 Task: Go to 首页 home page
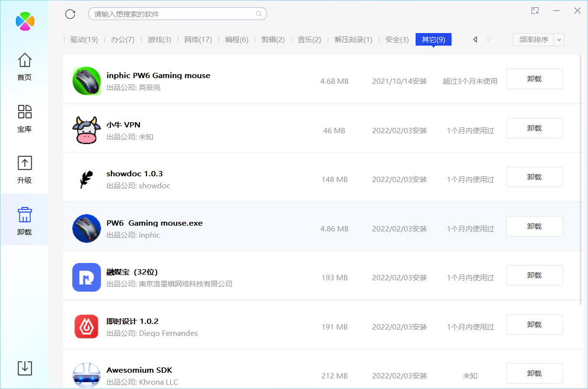point(24,67)
